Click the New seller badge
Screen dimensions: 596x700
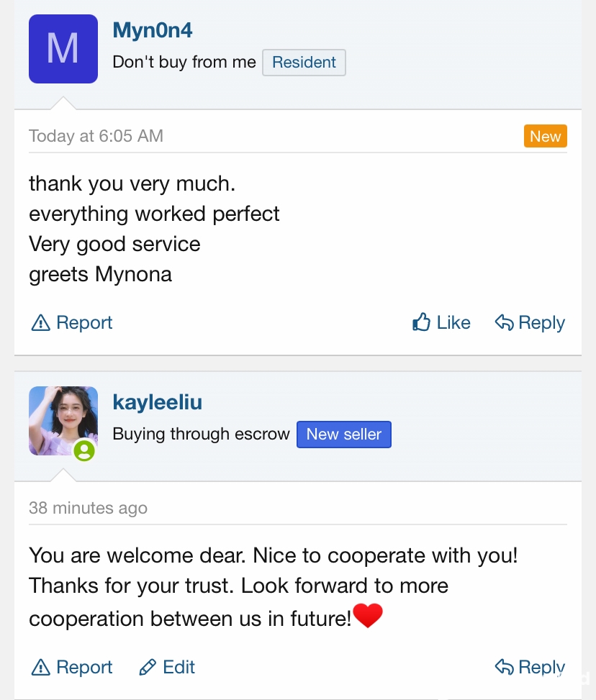point(344,435)
